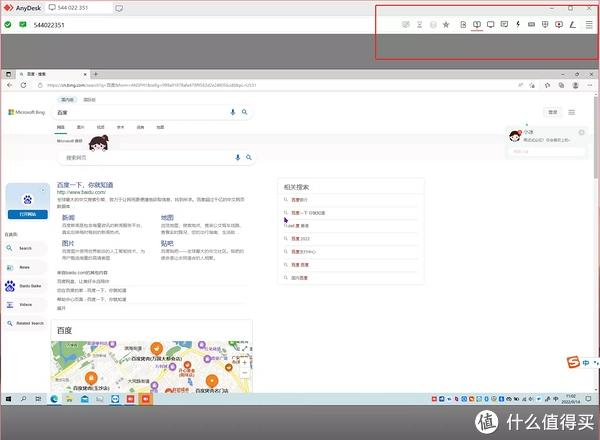
Task: Click remote address field 544022351
Action: 49,25
